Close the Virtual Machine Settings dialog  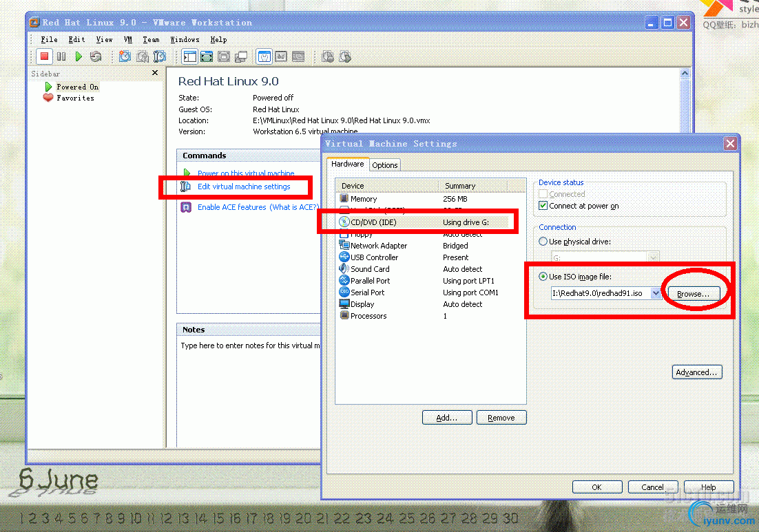pyautogui.click(x=731, y=143)
